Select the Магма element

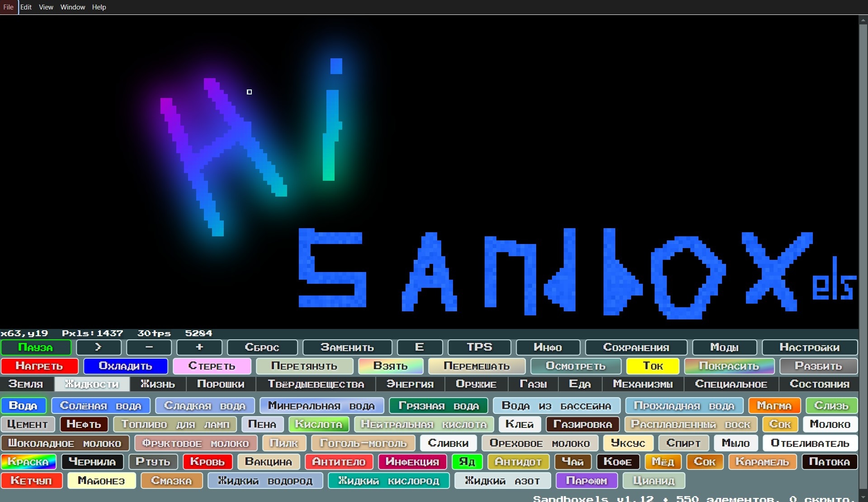pyautogui.click(x=774, y=406)
